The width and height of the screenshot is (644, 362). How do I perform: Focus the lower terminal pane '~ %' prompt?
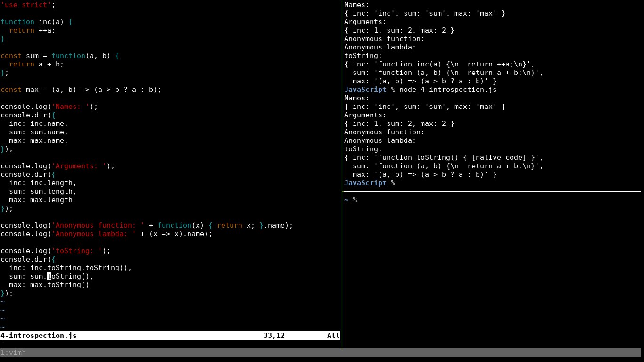coord(351,200)
